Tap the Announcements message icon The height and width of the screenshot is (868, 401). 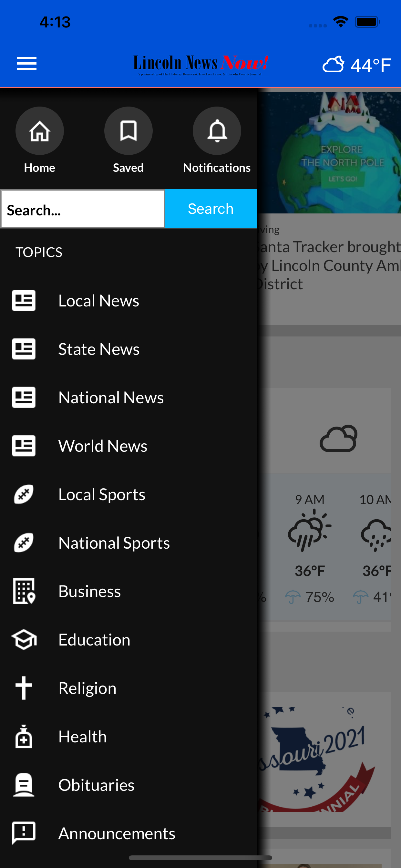point(24,833)
